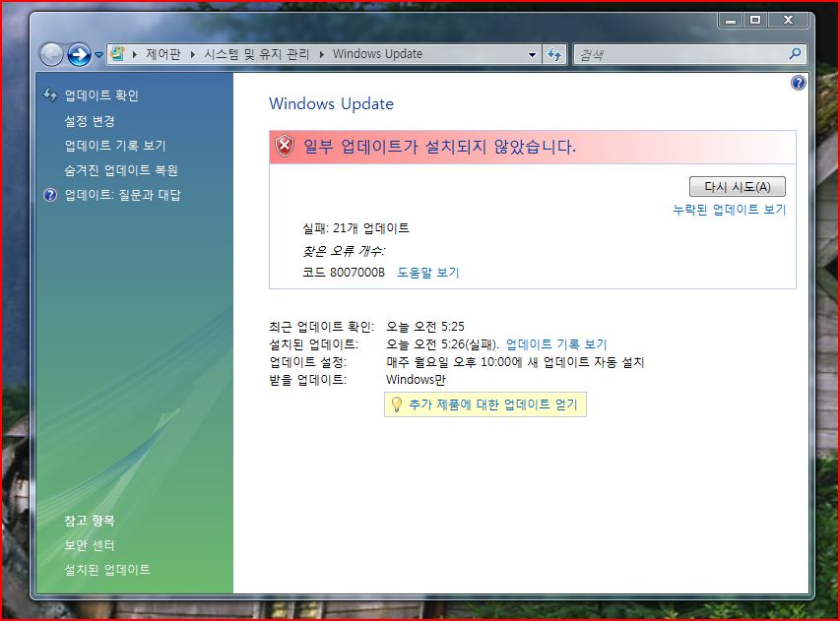Open recent pages dropdown beside navigation arrows

click(99, 54)
